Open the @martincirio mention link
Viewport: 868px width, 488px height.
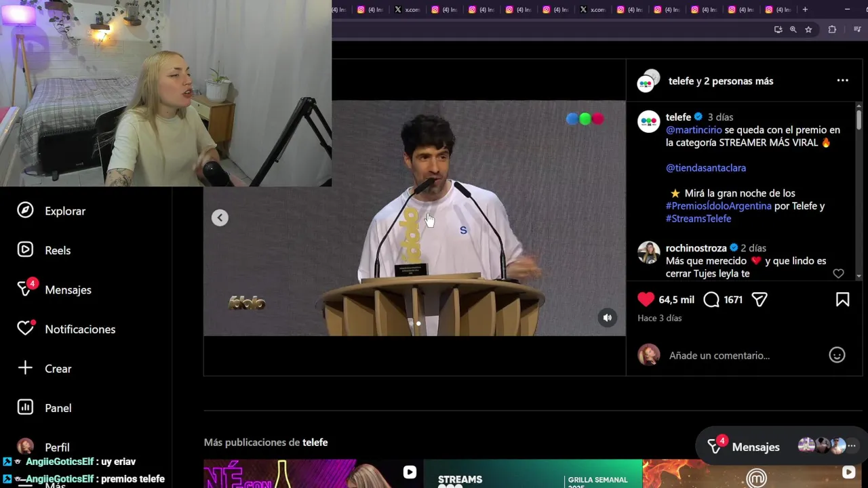(694, 129)
